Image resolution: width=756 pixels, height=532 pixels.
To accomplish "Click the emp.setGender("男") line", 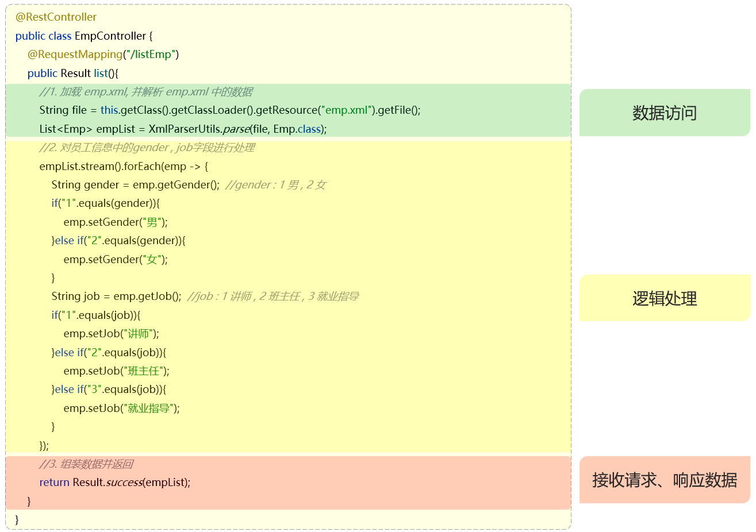I will [x=115, y=222].
